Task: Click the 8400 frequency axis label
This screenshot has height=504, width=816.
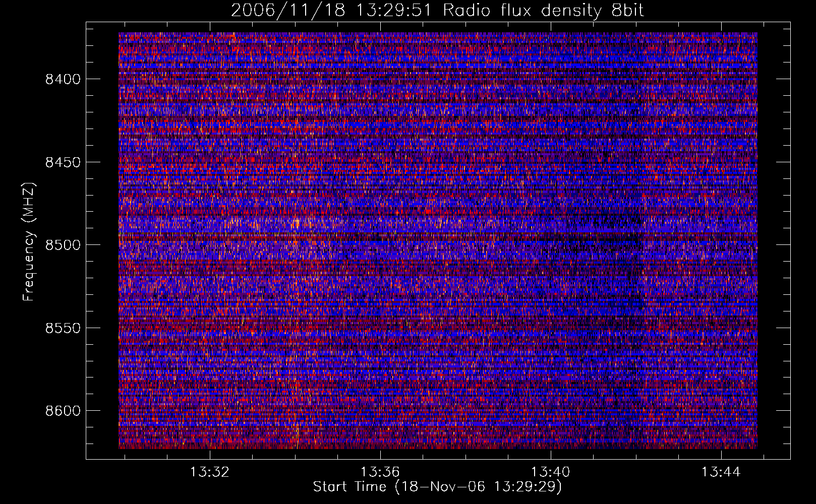Action: pyautogui.click(x=63, y=79)
